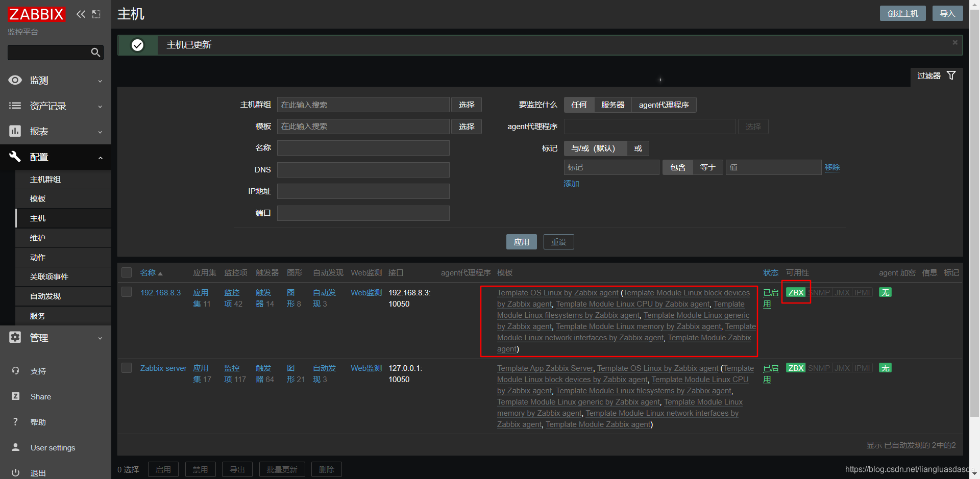This screenshot has width=980, height=479.
Task: Click the 重设 filter button
Action: [x=558, y=242]
